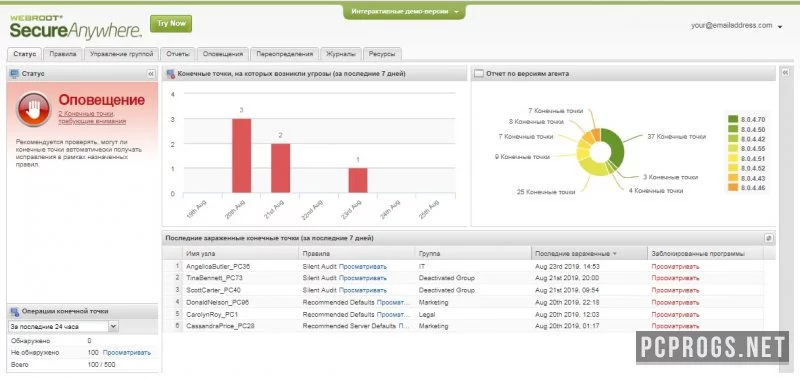Open the Управление группой tab

click(x=121, y=54)
